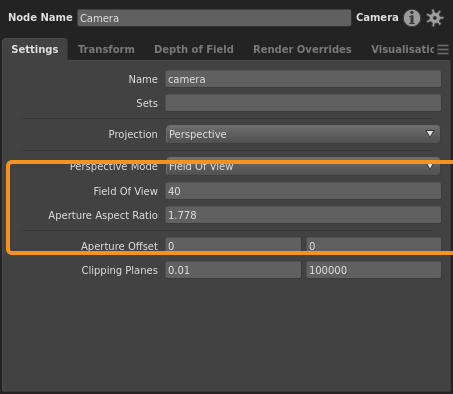Click the empty Sets field
This screenshot has height=394, width=453.
tap(303, 103)
